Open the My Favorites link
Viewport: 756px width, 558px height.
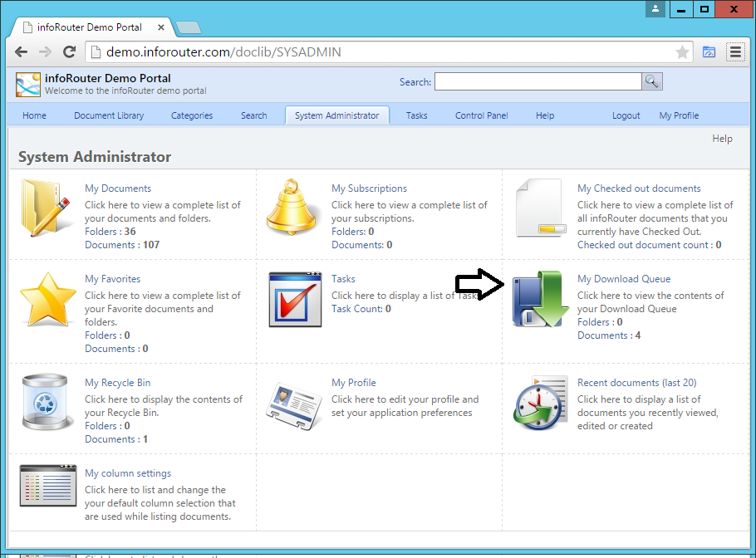coord(113,279)
